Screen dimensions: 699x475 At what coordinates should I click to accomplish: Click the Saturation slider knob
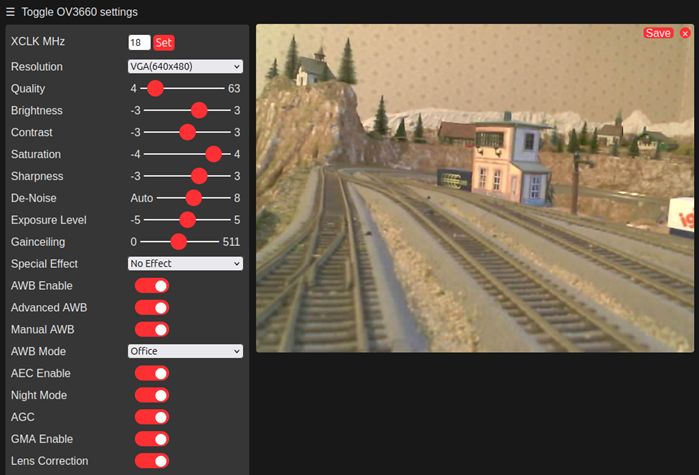[x=213, y=154]
